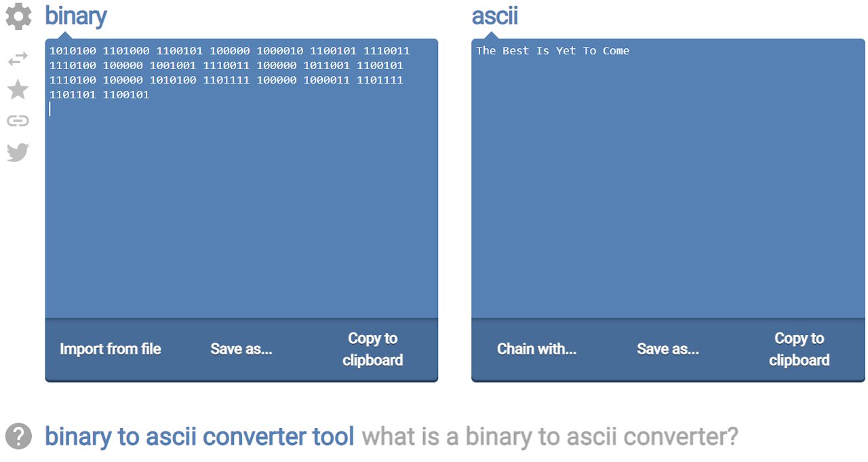The width and height of the screenshot is (868, 462).
Task: Click 'The Best Is Yet To Come' text
Action: pyautogui.click(x=553, y=51)
